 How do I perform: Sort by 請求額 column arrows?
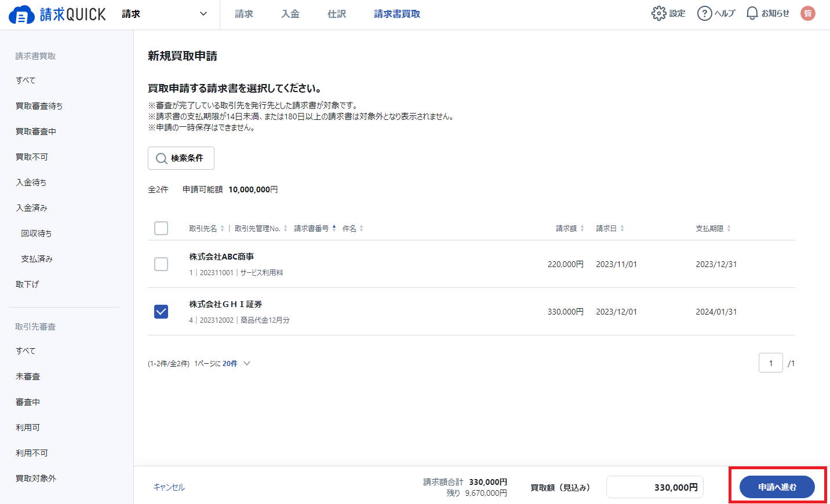pyautogui.click(x=582, y=229)
